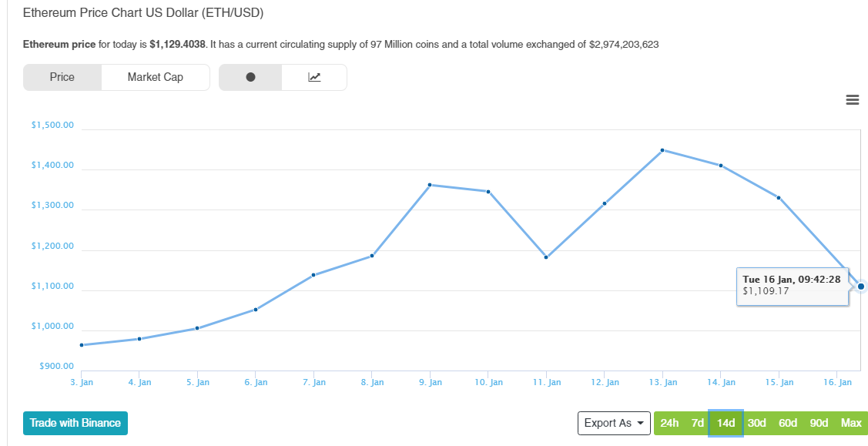Open the chart hamburger context menu
The image size is (868, 446).
[852, 99]
